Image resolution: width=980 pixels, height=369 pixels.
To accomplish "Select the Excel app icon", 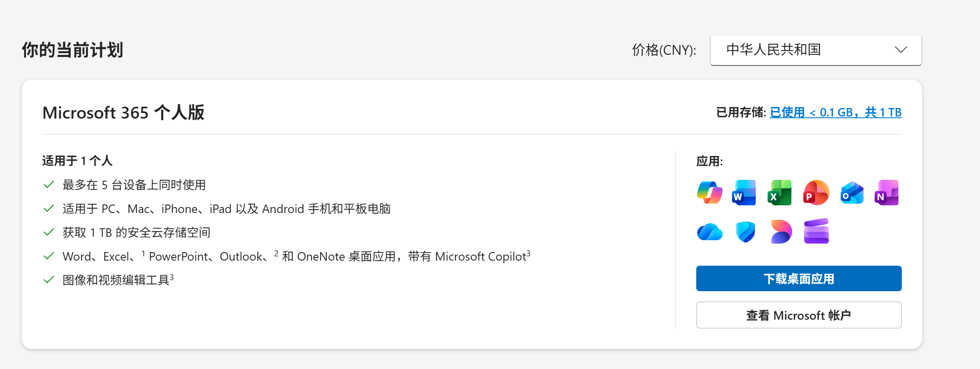I will [780, 193].
